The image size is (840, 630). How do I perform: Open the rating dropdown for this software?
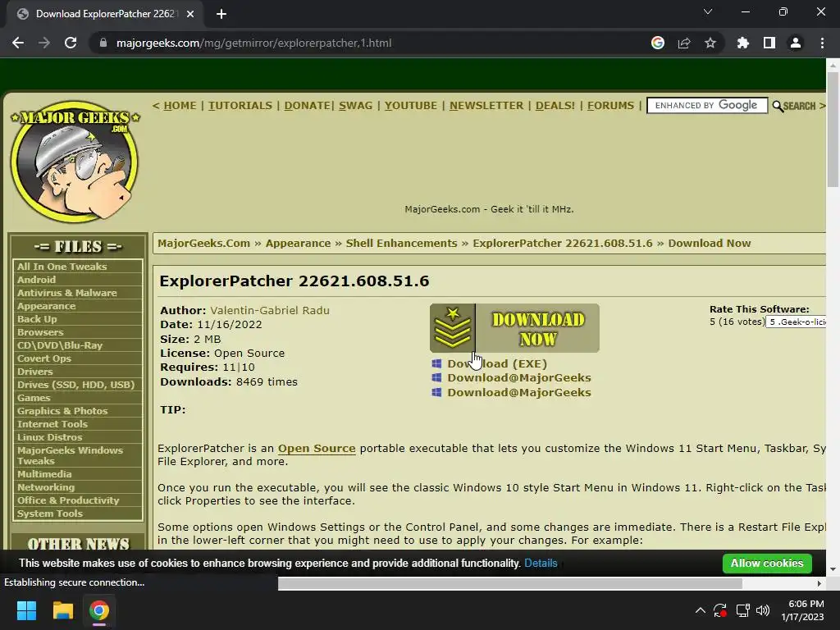(796, 322)
